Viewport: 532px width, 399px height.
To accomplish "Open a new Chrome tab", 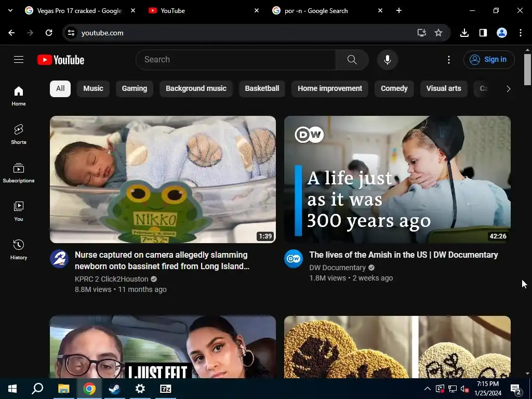I will pyautogui.click(x=399, y=10).
